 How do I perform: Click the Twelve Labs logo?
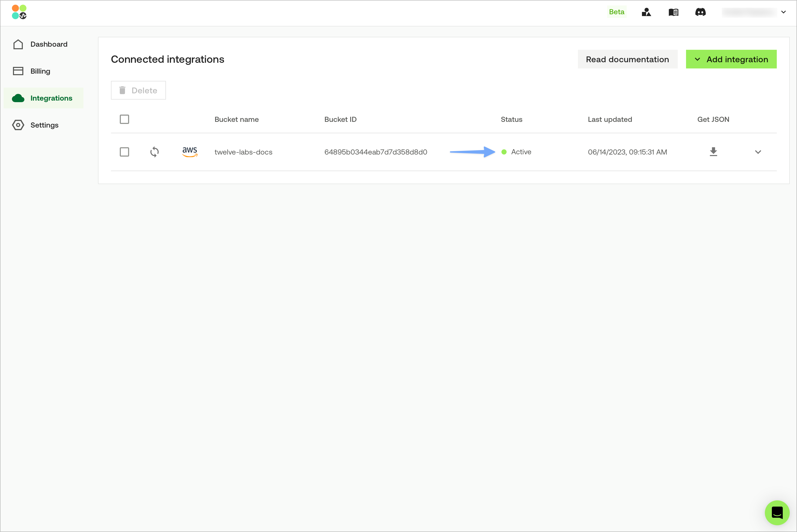point(19,12)
